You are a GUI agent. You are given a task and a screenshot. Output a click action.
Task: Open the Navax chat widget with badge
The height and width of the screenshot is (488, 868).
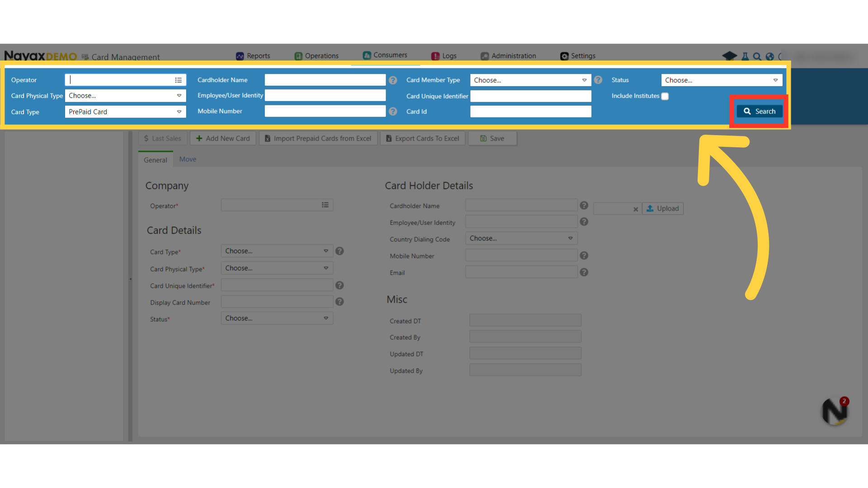coord(835,411)
